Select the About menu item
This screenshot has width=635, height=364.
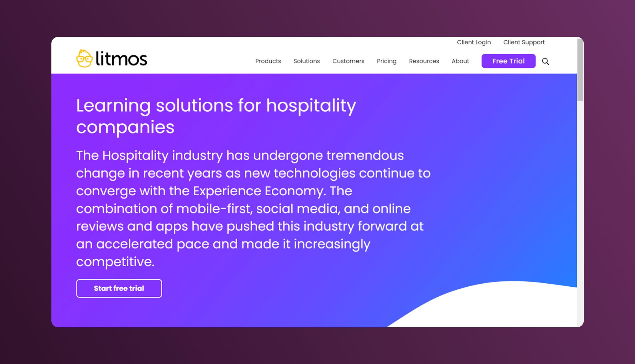[460, 61]
